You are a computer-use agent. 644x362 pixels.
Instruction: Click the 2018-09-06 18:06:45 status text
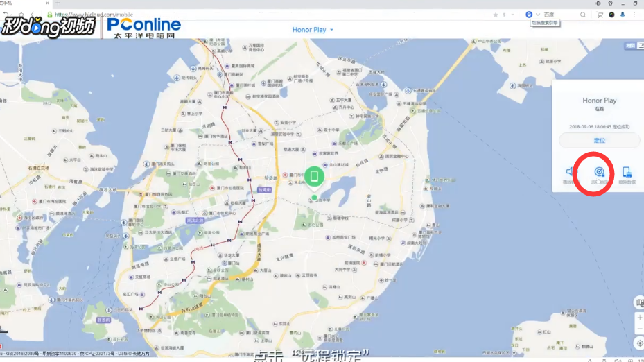[599, 126]
